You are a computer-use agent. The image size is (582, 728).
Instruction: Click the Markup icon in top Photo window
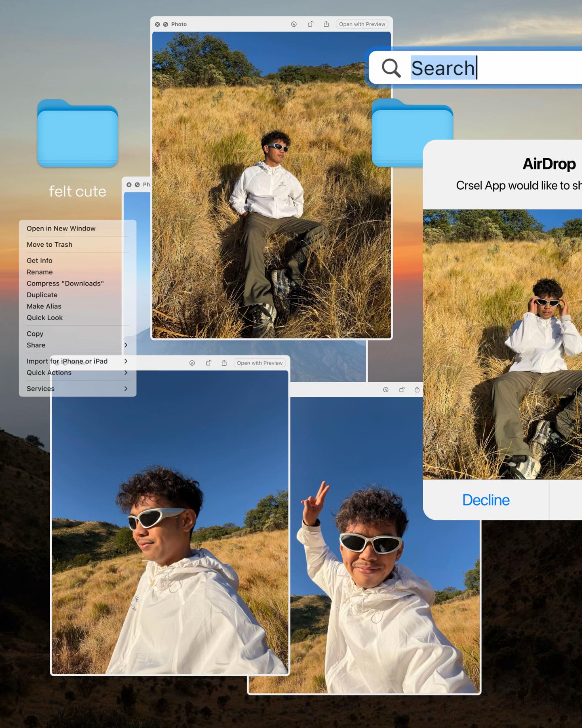(294, 24)
